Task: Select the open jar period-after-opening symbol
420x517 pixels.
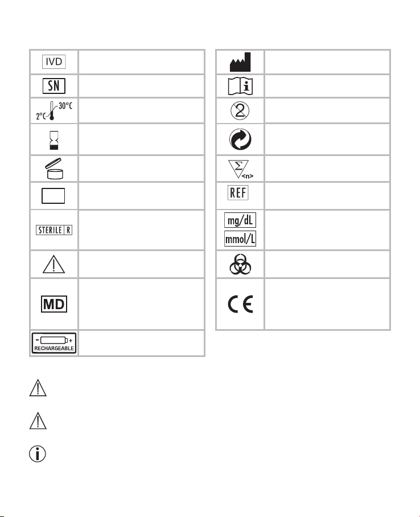Action: pos(53,169)
